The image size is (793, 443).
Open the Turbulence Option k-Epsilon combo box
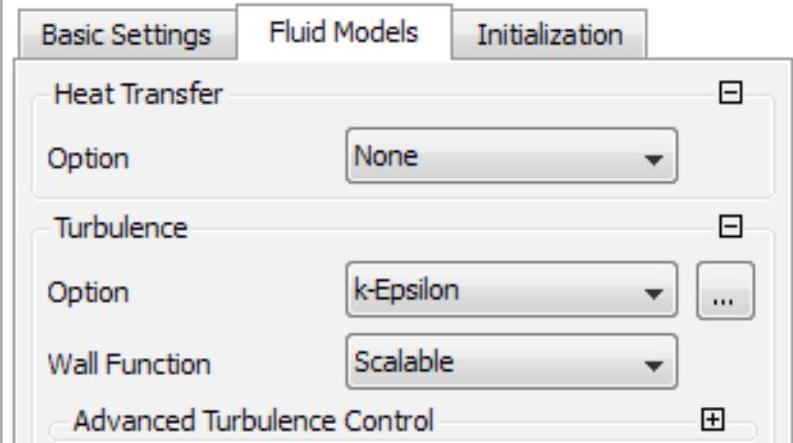coord(511,290)
